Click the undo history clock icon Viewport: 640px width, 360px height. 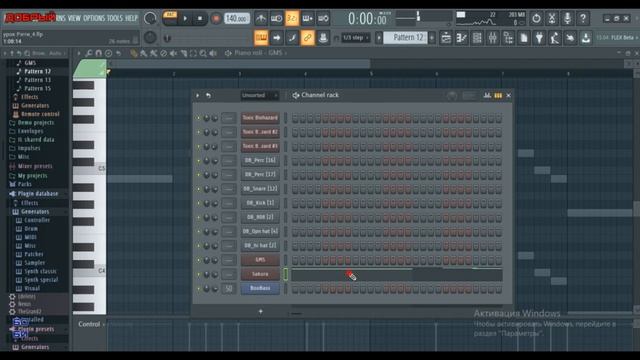click(536, 18)
